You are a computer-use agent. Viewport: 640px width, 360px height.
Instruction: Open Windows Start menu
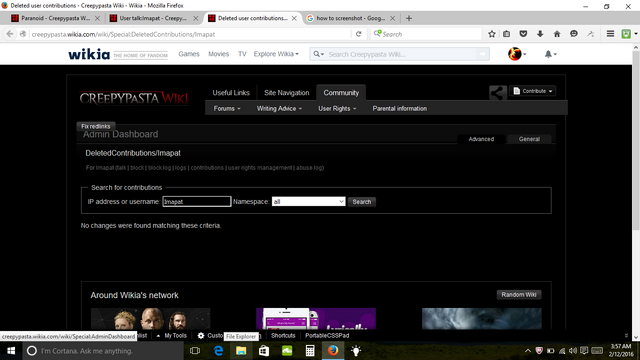pos(11,351)
